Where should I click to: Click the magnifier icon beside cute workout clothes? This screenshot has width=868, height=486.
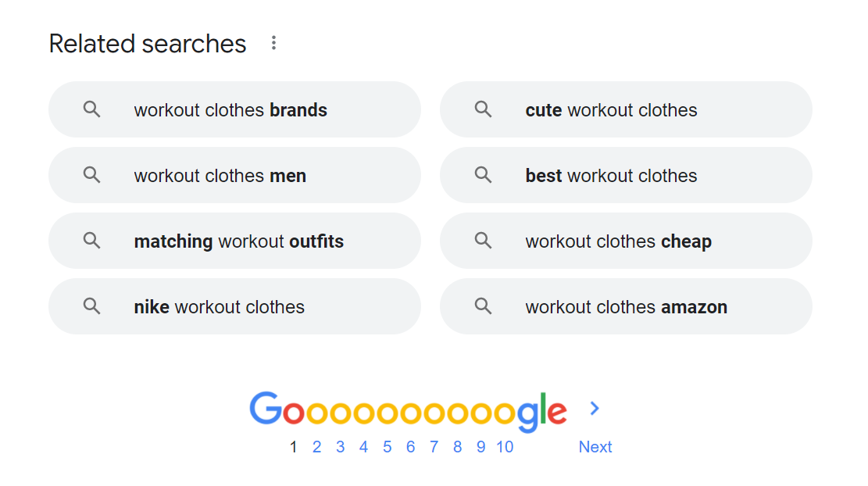[x=483, y=109]
